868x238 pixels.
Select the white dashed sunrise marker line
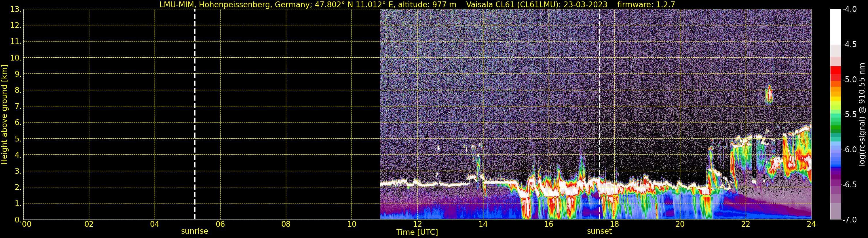point(195,114)
